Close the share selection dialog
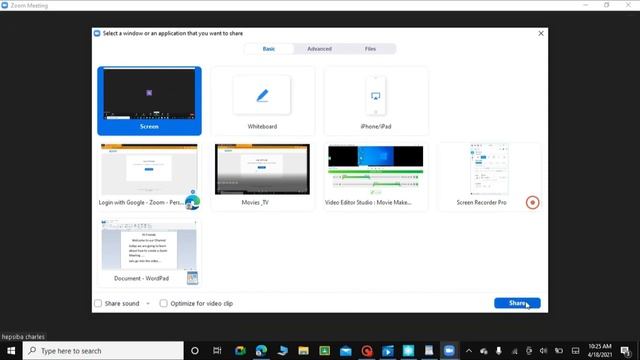 click(x=541, y=33)
